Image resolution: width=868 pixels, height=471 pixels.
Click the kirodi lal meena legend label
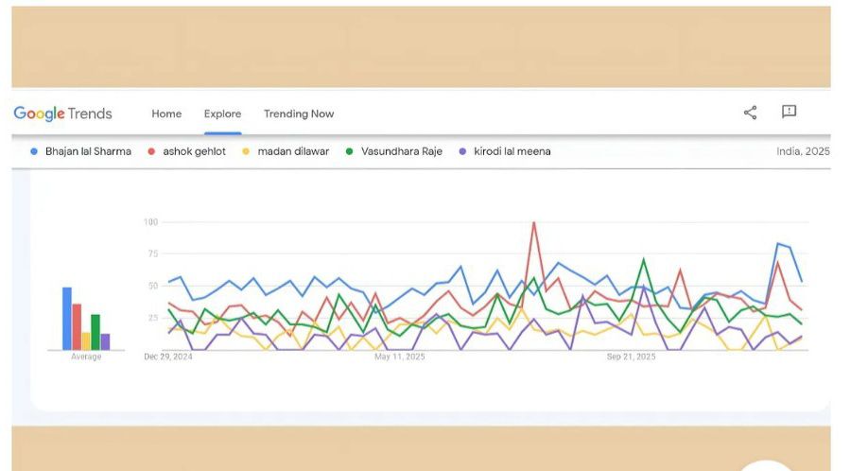pos(512,151)
